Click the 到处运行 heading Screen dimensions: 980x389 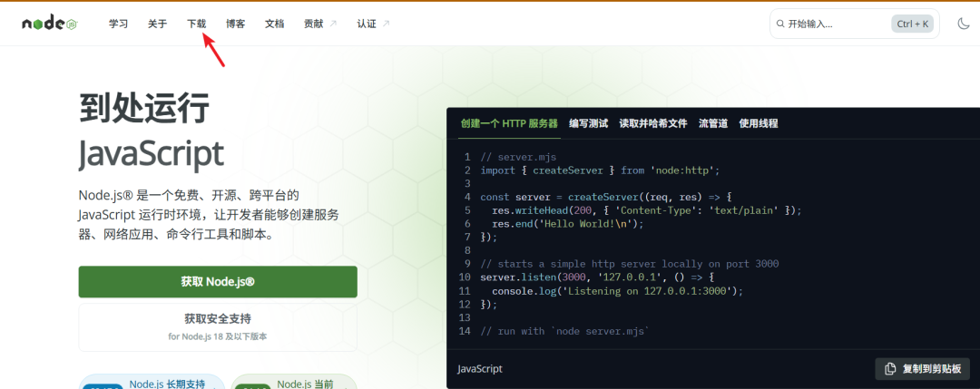[x=143, y=108]
